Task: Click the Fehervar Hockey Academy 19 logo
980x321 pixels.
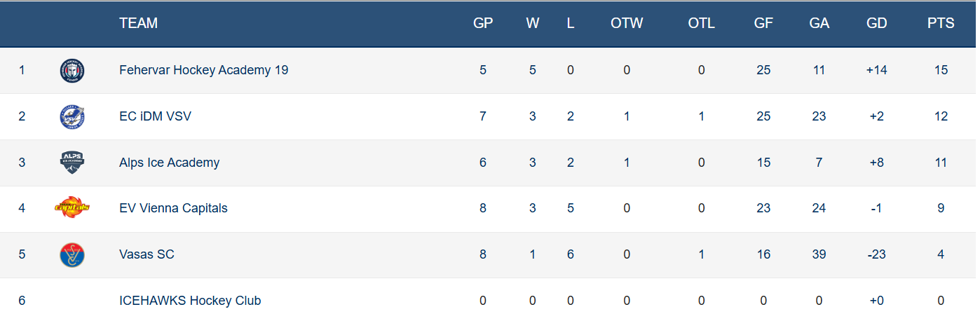Action: [x=73, y=70]
